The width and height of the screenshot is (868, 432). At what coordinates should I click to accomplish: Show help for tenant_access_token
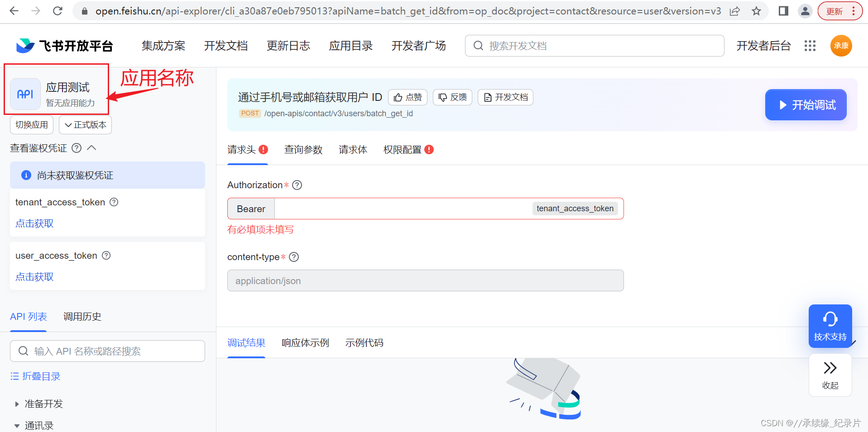coord(114,202)
